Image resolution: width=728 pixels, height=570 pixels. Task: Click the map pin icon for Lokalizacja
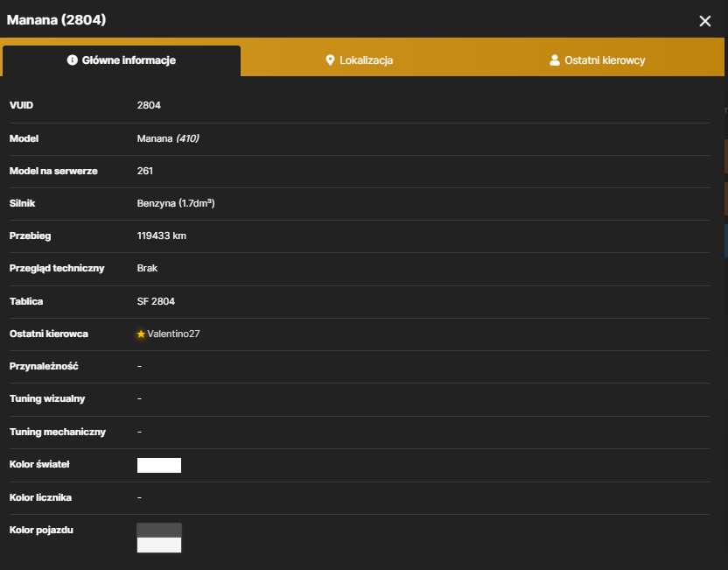pyautogui.click(x=330, y=60)
